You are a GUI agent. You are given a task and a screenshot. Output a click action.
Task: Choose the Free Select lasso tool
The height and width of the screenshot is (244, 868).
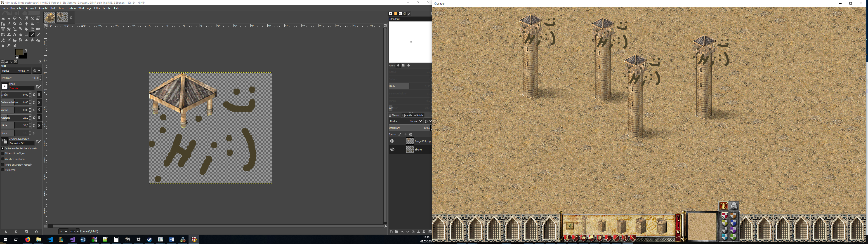click(x=15, y=19)
